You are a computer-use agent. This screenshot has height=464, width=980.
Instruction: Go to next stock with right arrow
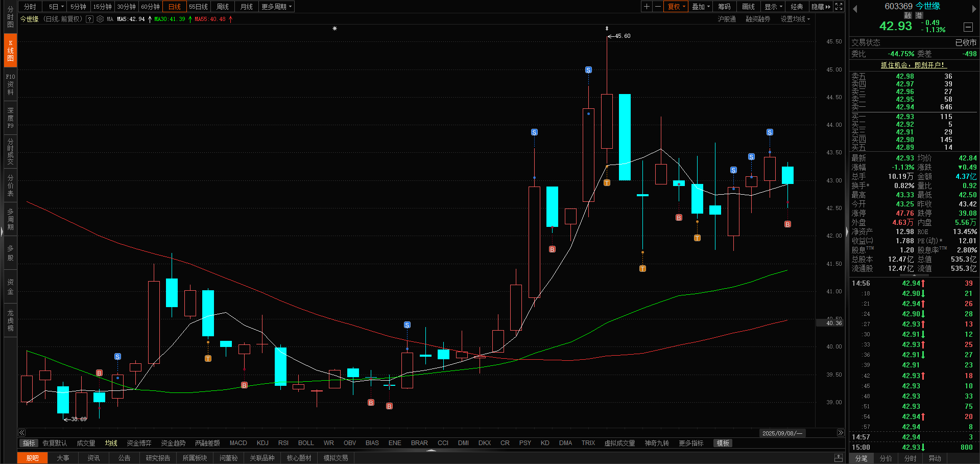[974, 9]
